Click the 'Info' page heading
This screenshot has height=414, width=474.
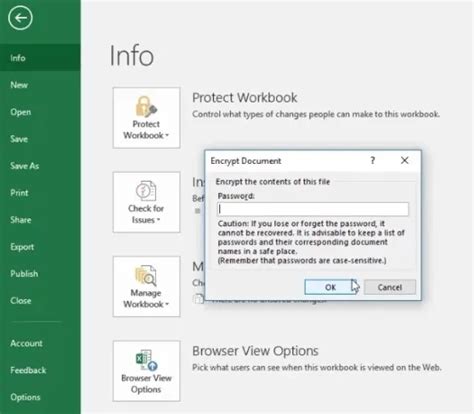pos(132,56)
